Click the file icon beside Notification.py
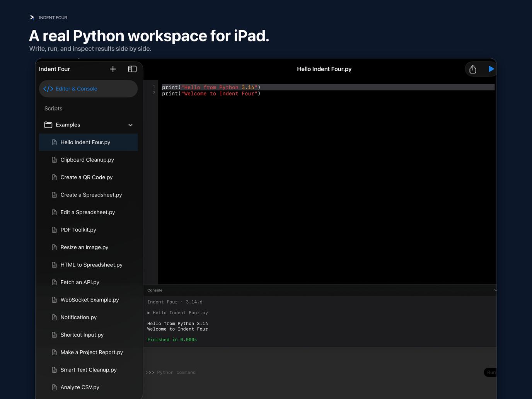The image size is (532, 399). (x=54, y=317)
